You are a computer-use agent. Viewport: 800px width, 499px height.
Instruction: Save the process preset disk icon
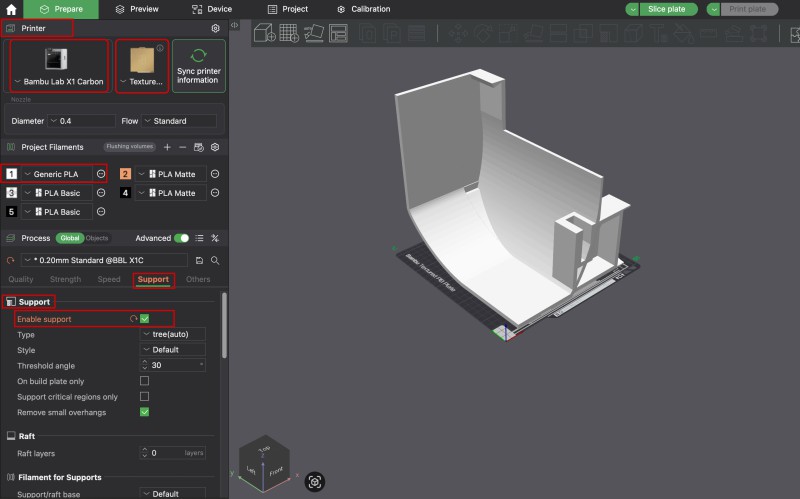(x=199, y=260)
